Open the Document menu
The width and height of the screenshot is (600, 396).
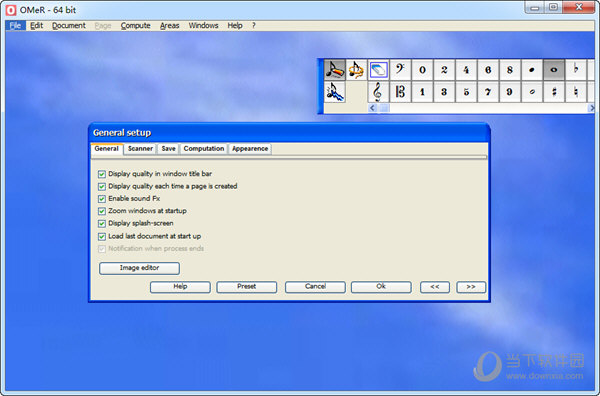pos(69,26)
